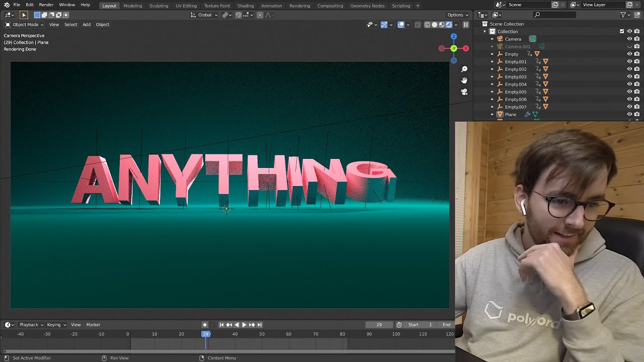The height and width of the screenshot is (362, 644).
Task: Toggle proportional editing icon
Action: (260, 15)
